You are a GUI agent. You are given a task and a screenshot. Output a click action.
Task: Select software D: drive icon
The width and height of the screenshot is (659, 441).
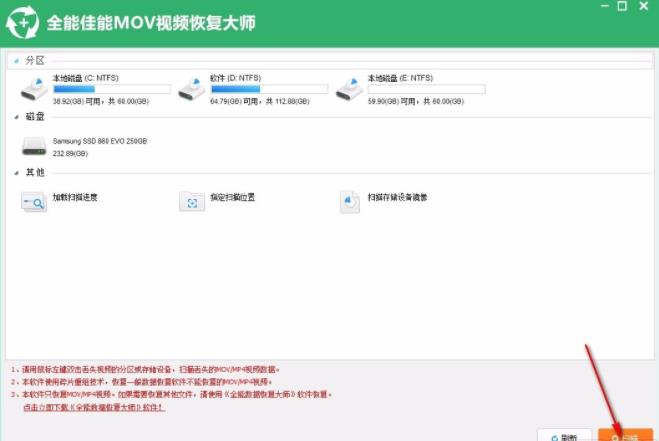pyautogui.click(x=191, y=90)
